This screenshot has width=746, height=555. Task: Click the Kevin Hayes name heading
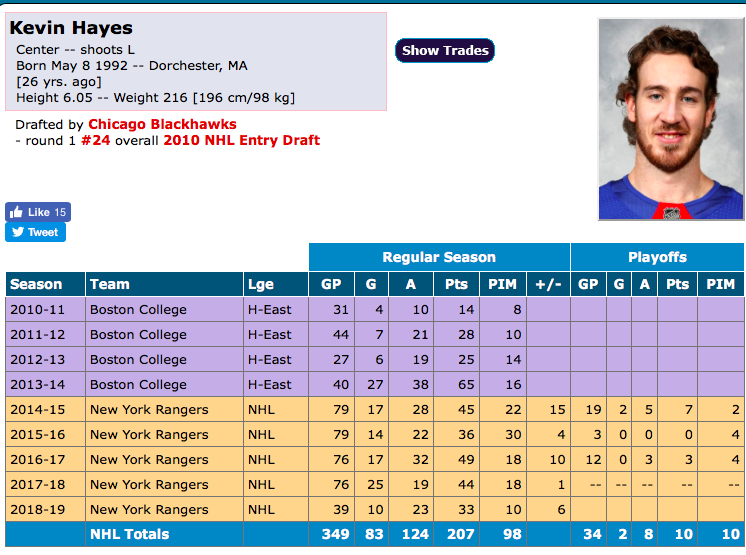(x=71, y=28)
